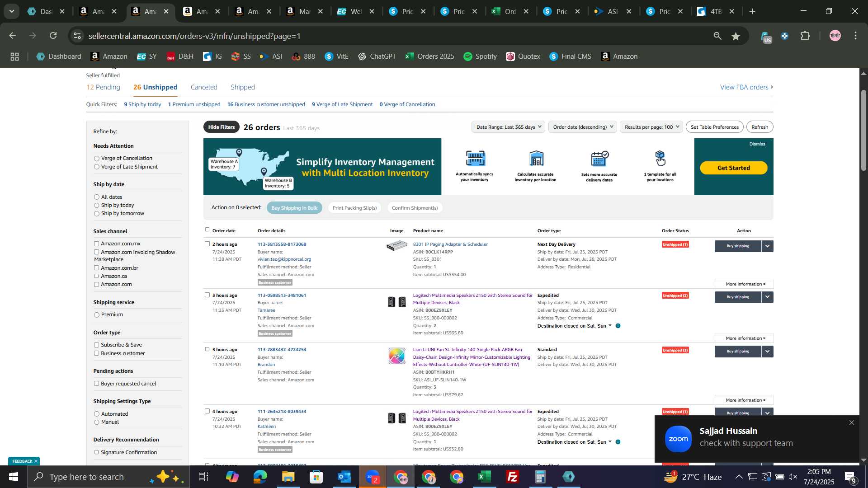Open the Results per page 100 dropdown
This screenshot has width=868, height=488.
pos(651,127)
